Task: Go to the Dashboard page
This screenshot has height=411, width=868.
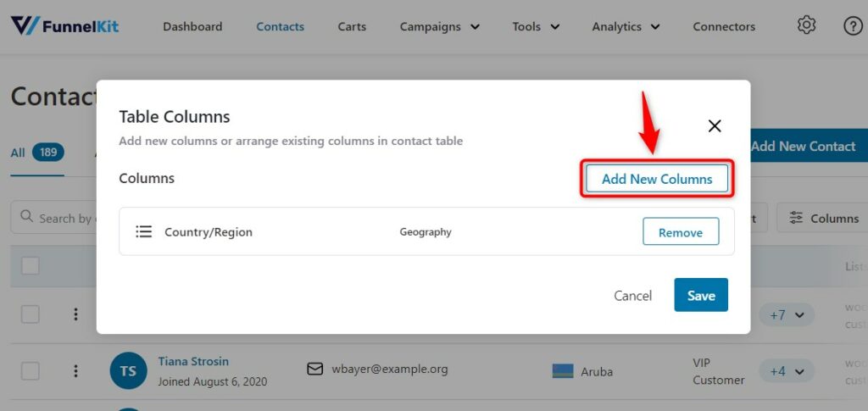Action: pyautogui.click(x=192, y=26)
